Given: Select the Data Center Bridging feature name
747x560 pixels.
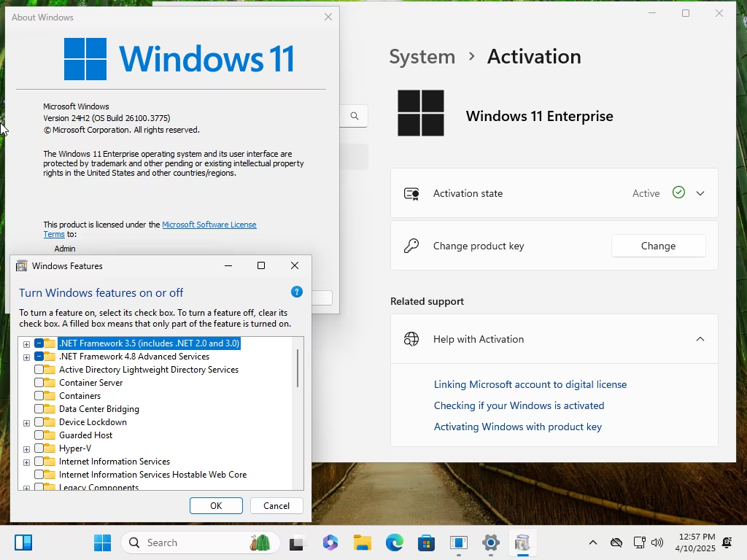Looking at the screenshot, I should 99,409.
